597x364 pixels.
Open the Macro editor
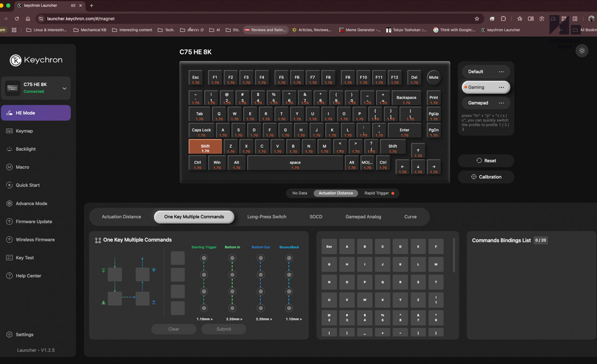click(x=24, y=167)
